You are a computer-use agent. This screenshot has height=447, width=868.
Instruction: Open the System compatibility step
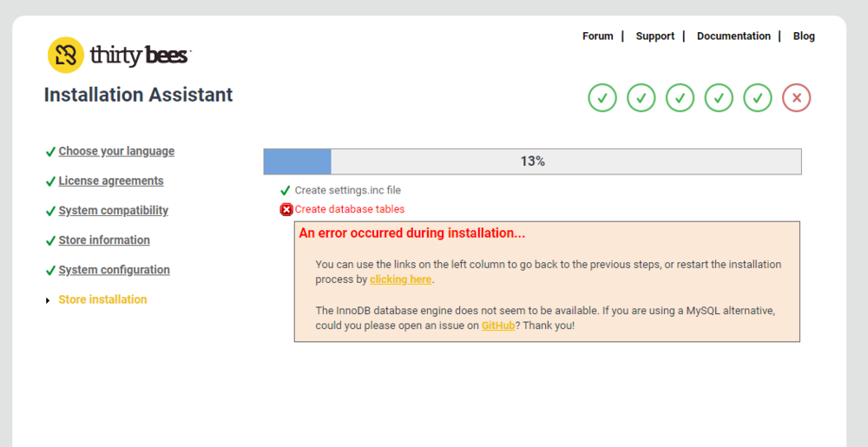(x=114, y=210)
